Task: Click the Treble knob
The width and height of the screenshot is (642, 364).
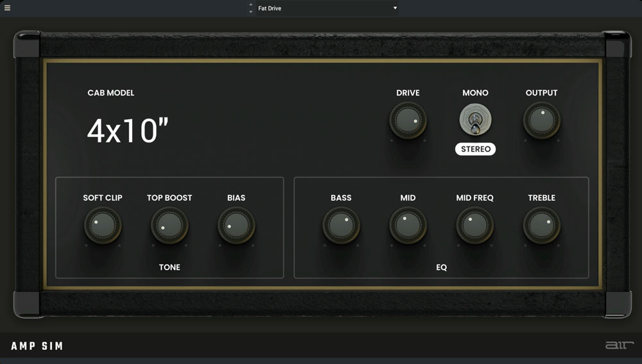Action: [541, 225]
